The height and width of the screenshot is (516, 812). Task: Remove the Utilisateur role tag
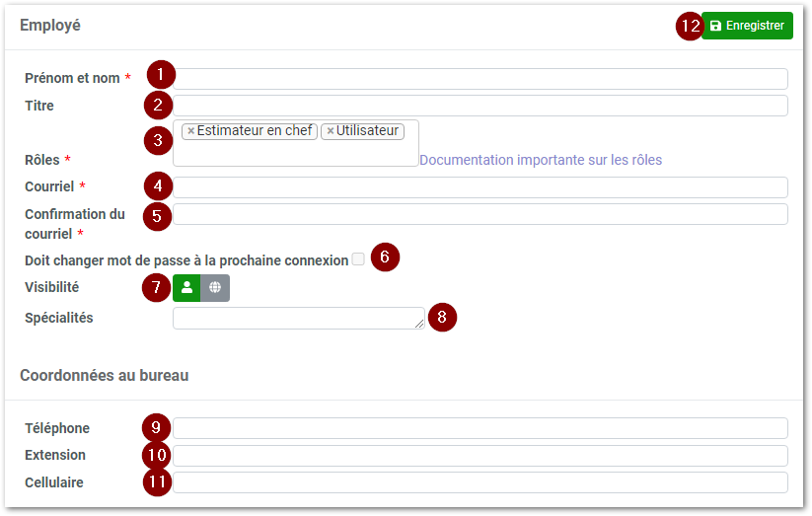(x=330, y=131)
